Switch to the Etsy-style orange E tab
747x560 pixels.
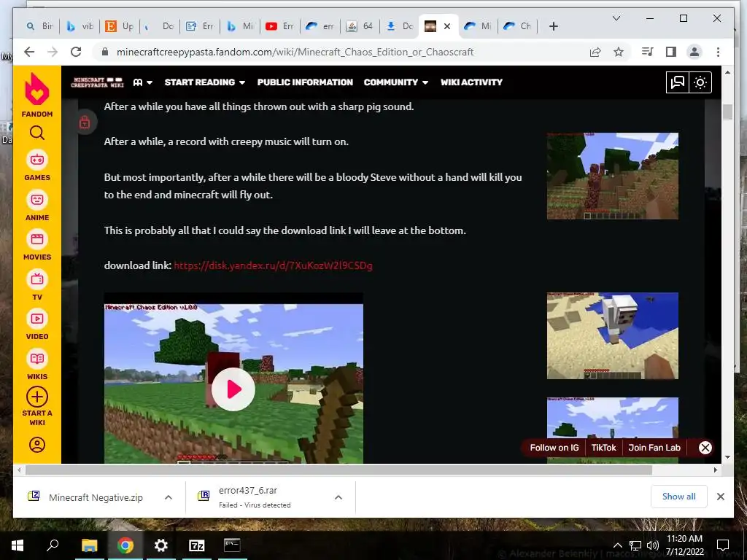point(120,26)
